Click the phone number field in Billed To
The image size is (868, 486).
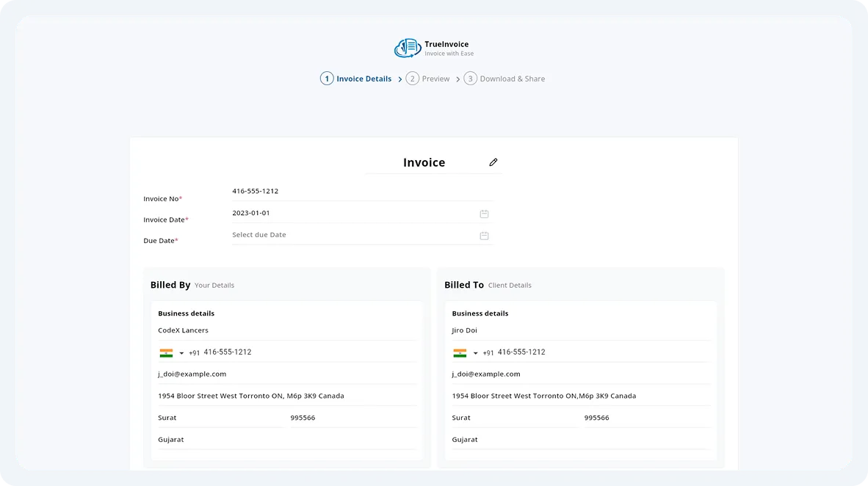[x=604, y=352]
